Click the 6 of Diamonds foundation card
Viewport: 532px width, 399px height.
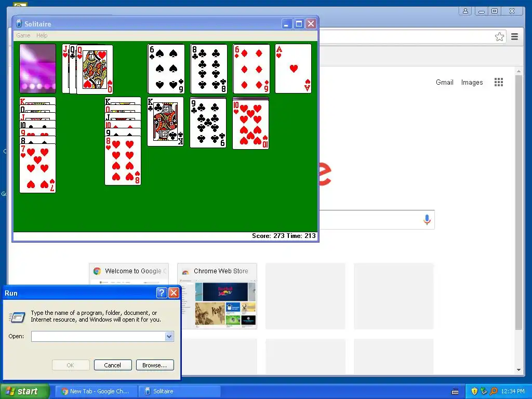pyautogui.click(x=251, y=69)
